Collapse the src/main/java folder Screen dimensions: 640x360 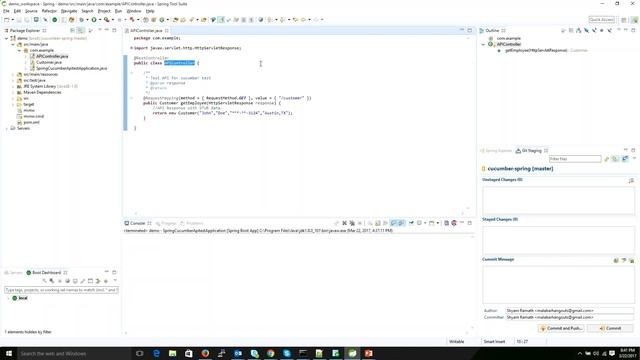[x=13, y=44]
